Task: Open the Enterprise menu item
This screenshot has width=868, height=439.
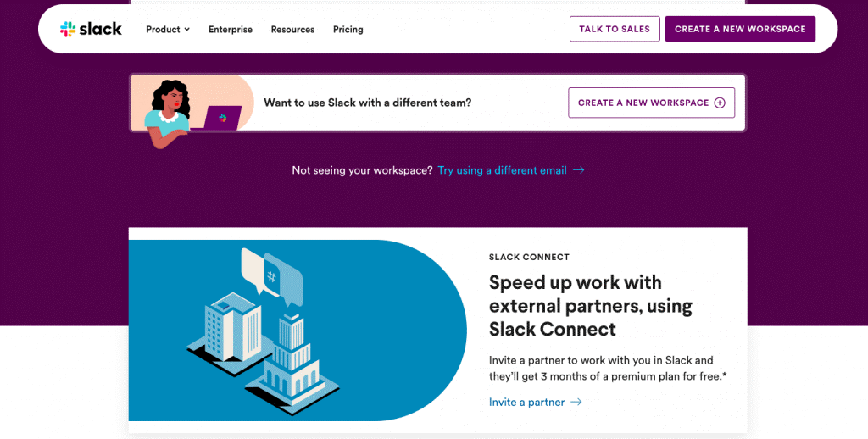Action: click(x=231, y=30)
